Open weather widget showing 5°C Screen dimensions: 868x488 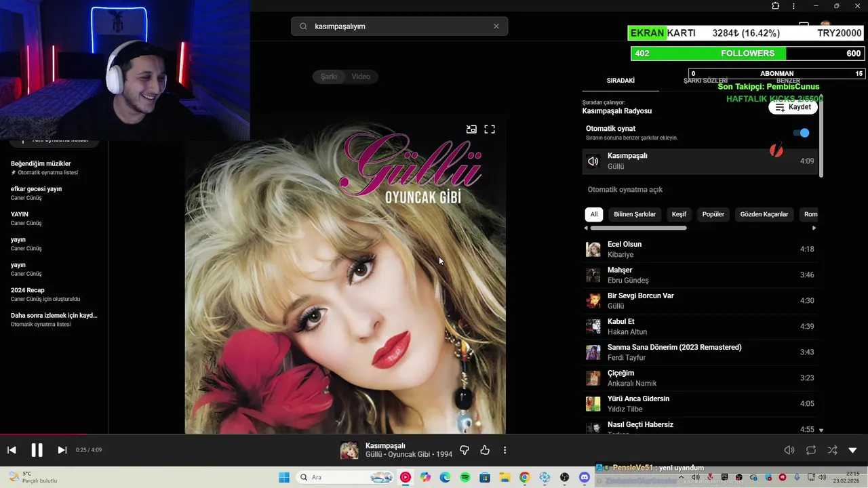coord(34,477)
